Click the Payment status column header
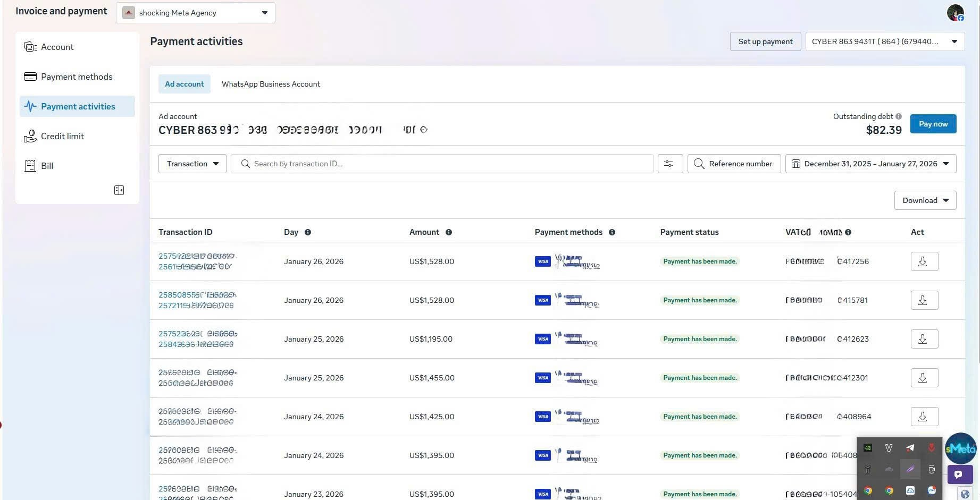The image size is (980, 500). click(689, 232)
